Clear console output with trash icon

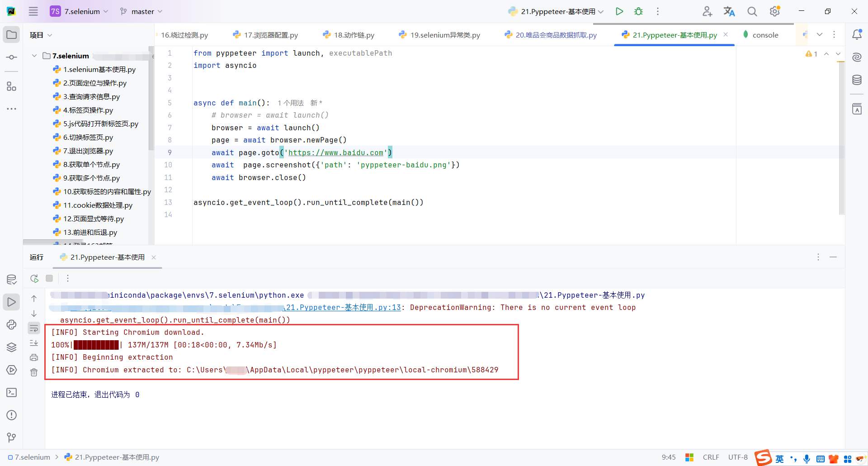[34, 372]
